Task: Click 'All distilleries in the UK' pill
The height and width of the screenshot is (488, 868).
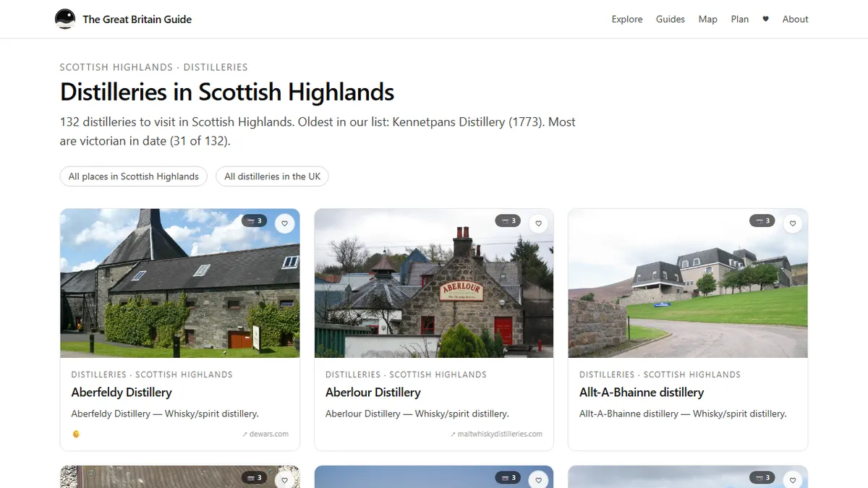Action: click(273, 176)
